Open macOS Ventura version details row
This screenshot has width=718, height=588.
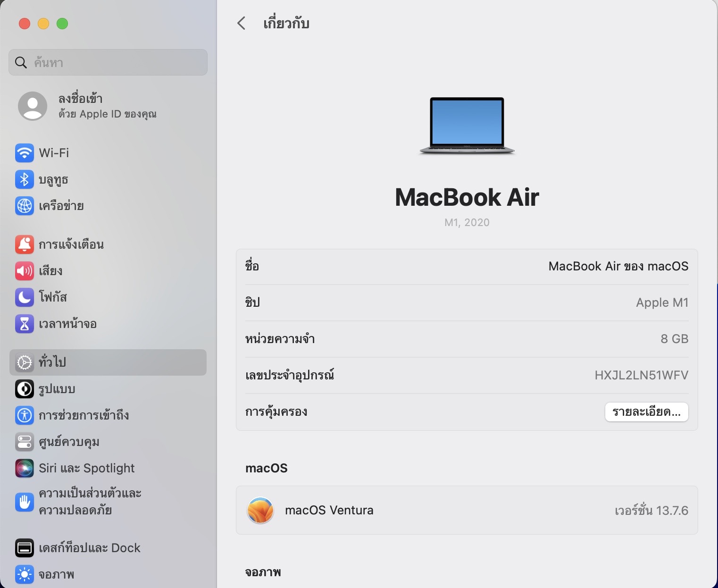[x=467, y=510]
